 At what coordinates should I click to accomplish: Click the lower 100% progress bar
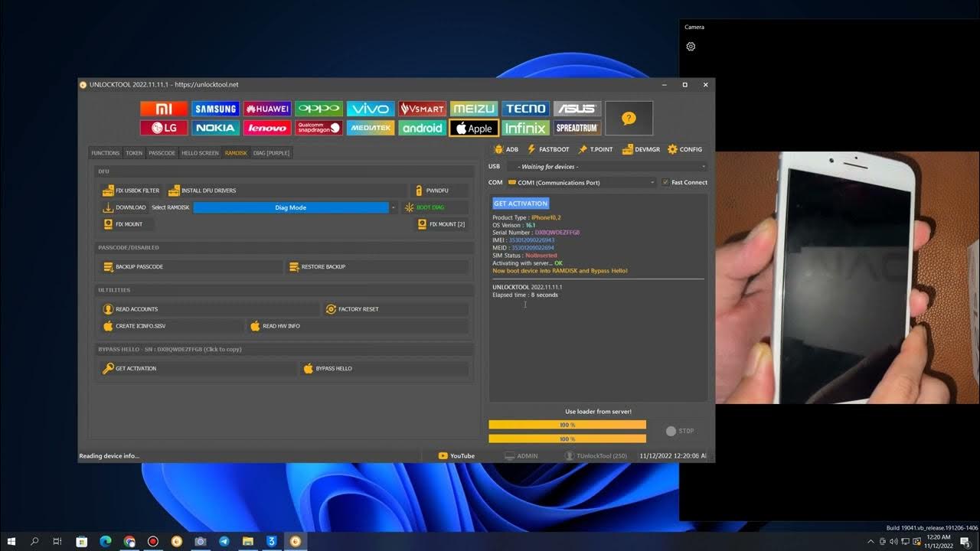(x=567, y=439)
